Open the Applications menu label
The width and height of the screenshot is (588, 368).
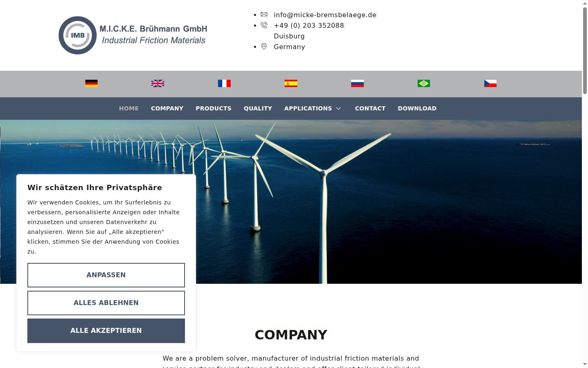point(308,108)
